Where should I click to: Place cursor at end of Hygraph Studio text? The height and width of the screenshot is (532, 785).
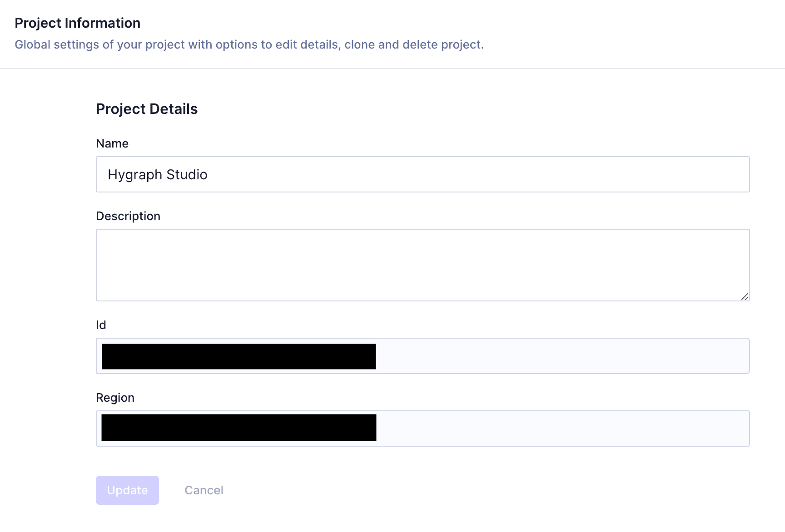pyautogui.click(x=208, y=174)
